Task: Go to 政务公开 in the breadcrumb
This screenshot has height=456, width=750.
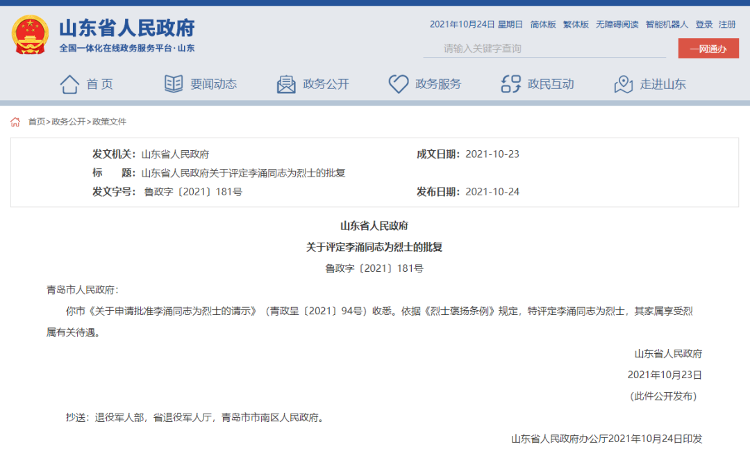Action: coord(69,122)
